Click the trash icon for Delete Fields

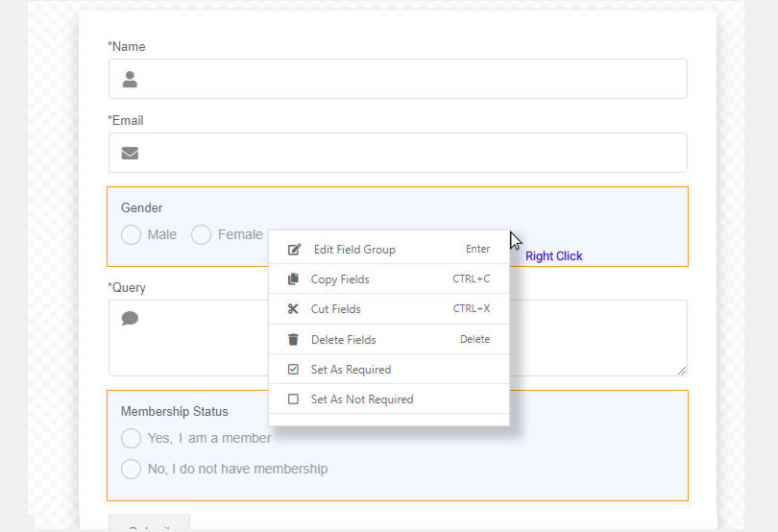(x=293, y=339)
